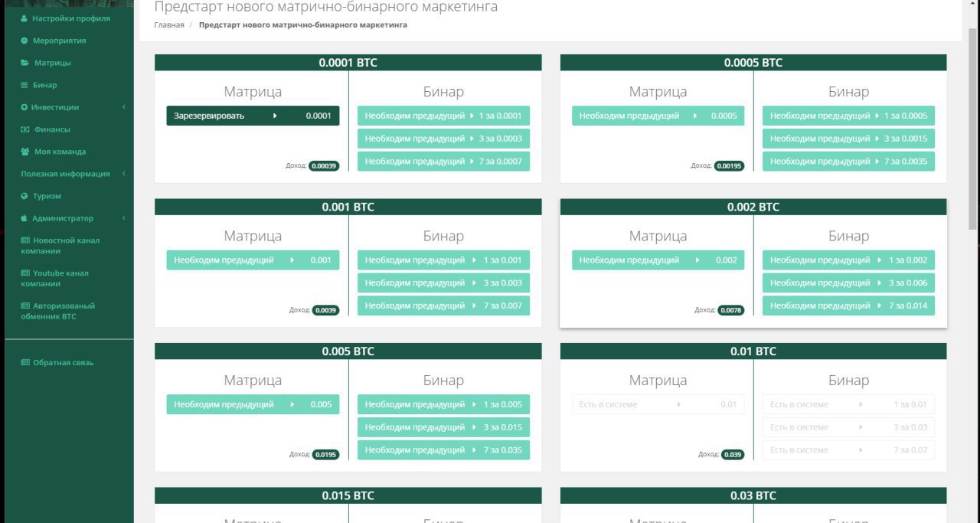Viewport: 980px width, 523px height.
Task: Click binar button 7 за 0.014
Action: (x=848, y=306)
